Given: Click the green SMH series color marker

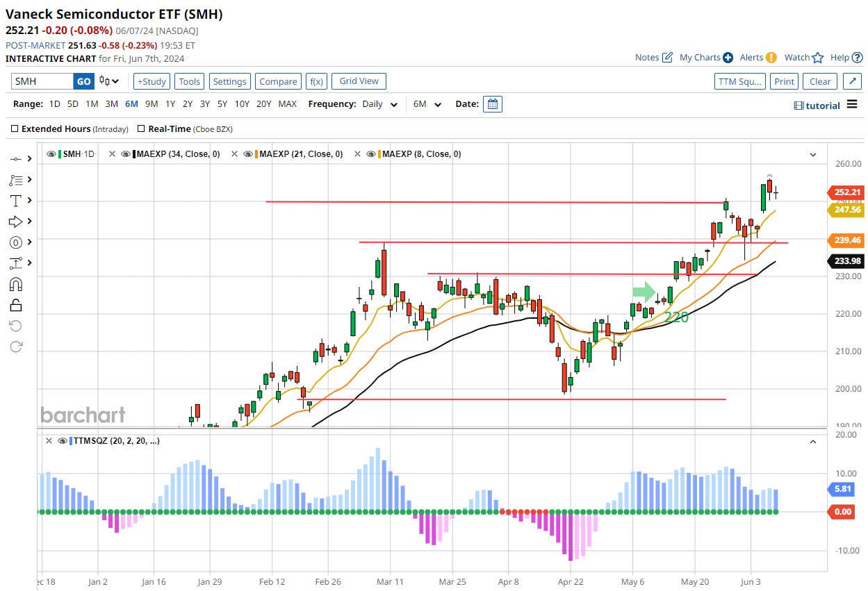Looking at the screenshot, I should pos(60,154).
